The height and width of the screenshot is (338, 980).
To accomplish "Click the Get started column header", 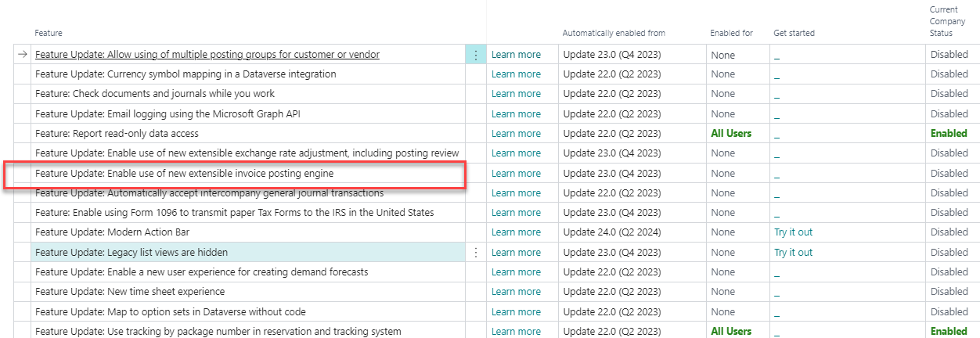I will click(794, 34).
